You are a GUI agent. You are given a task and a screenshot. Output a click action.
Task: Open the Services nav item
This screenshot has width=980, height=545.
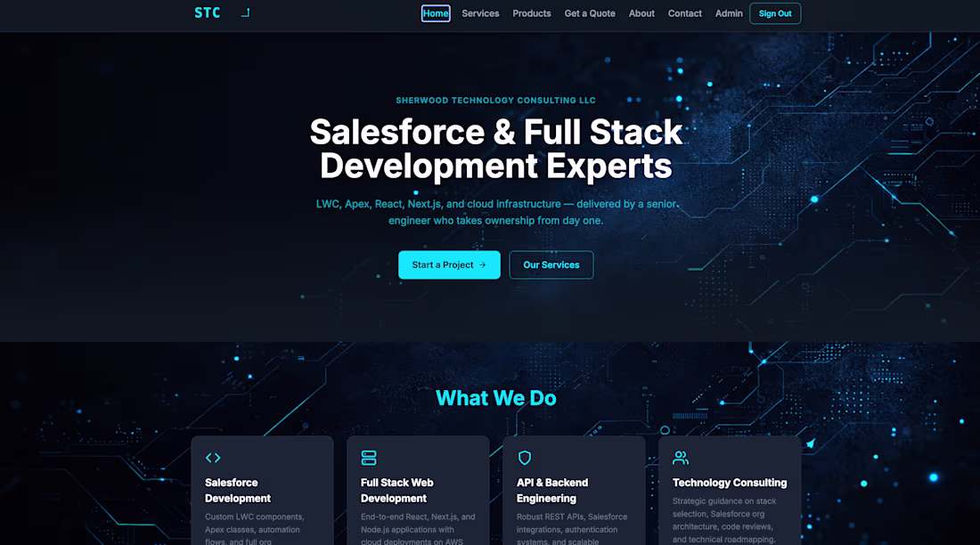tap(480, 13)
